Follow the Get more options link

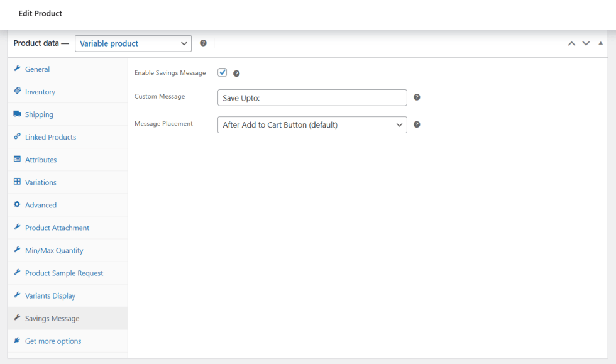(53, 341)
